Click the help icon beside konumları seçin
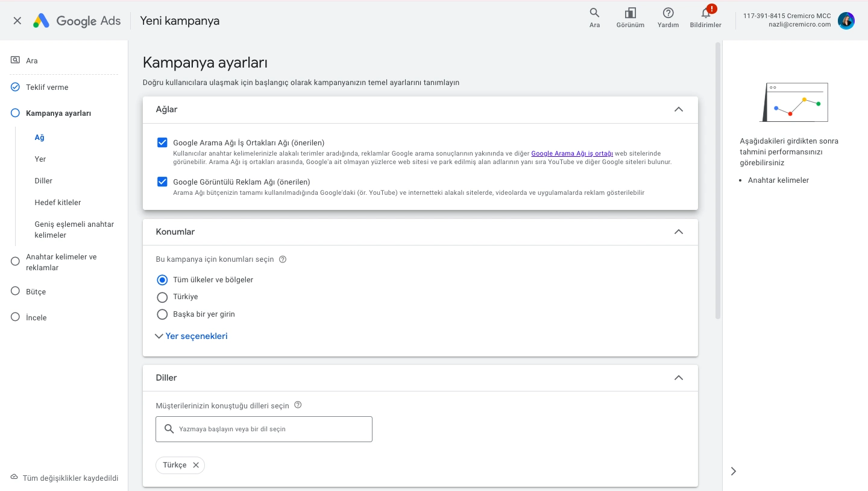 [x=283, y=259]
